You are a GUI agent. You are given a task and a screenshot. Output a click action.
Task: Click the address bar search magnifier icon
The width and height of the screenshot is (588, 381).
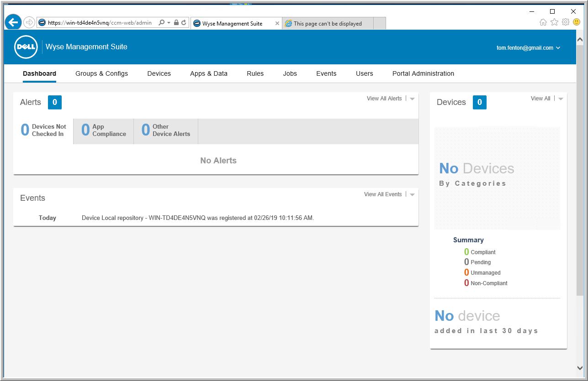(161, 23)
